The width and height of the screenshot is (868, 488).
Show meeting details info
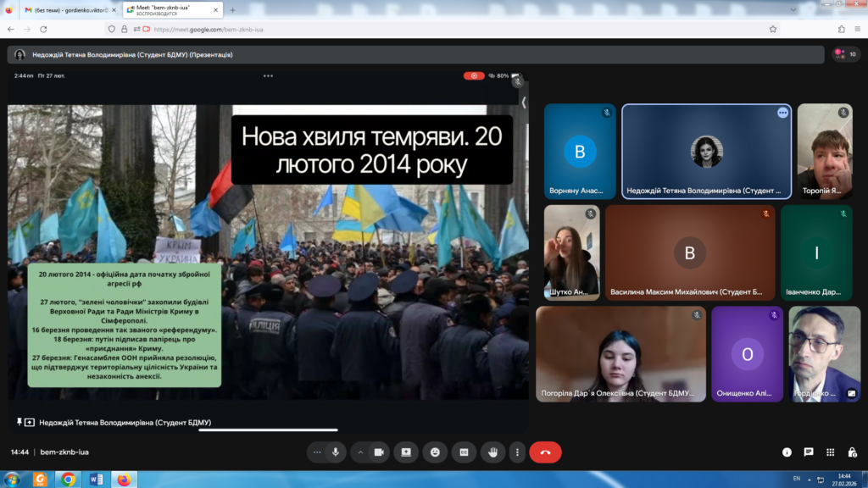pyautogui.click(x=787, y=452)
